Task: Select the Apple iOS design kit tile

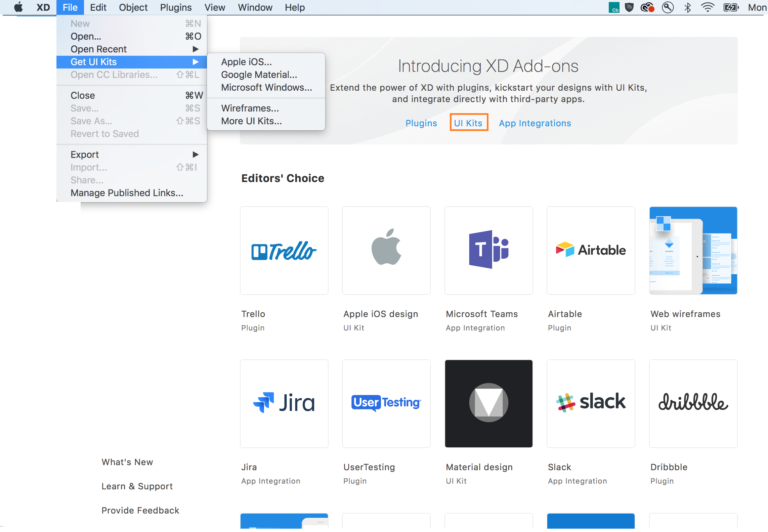Action: [386, 251]
